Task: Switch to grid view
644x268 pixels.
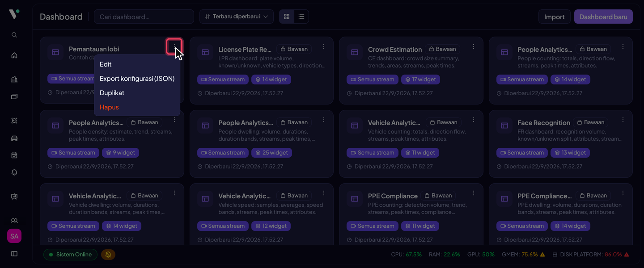Action: [287, 17]
